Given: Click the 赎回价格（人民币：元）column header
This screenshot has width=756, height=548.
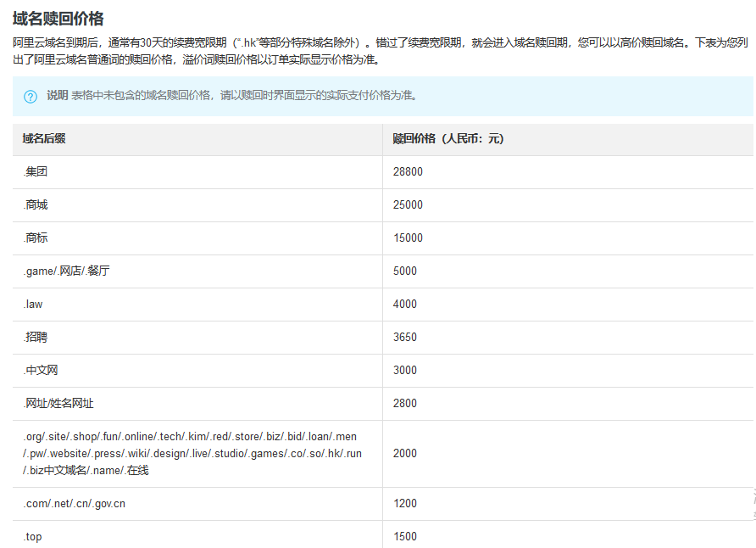Looking at the screenshot, I should tap(569, 139).
